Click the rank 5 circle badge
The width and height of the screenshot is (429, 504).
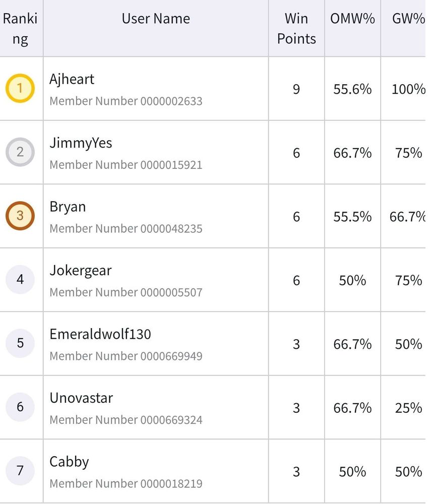(x=20, y=343)
